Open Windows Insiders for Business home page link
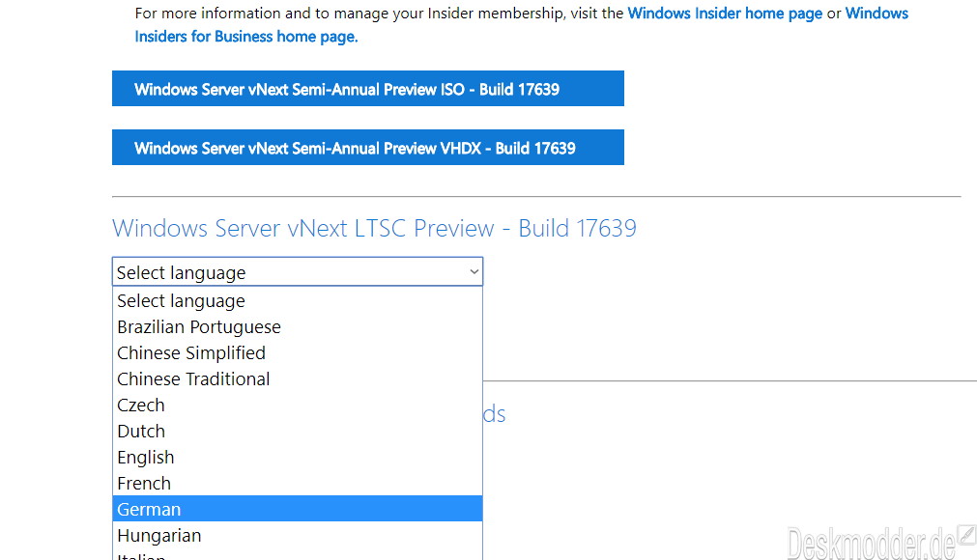 (x=246, y=37)
